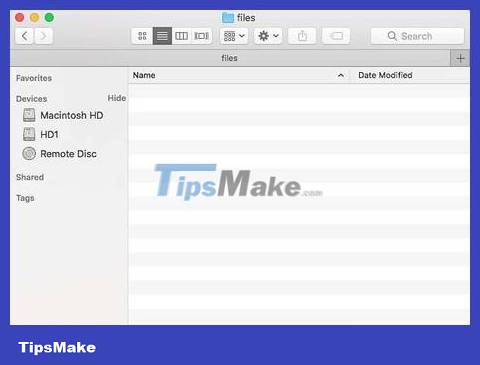Image resolution: width=480 pixels, height=365 pixels.
Task: Switch to column view
Action: [x=181, y=36]
